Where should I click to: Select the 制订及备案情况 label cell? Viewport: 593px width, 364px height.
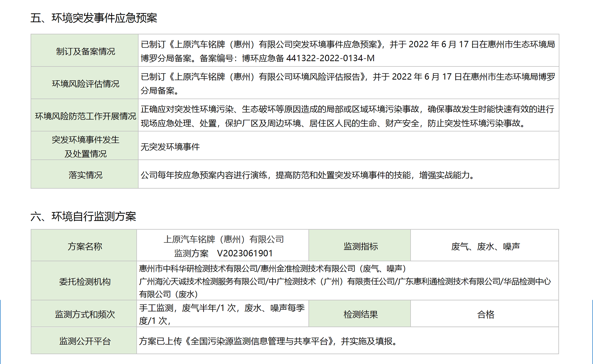(x=84, y=50)
